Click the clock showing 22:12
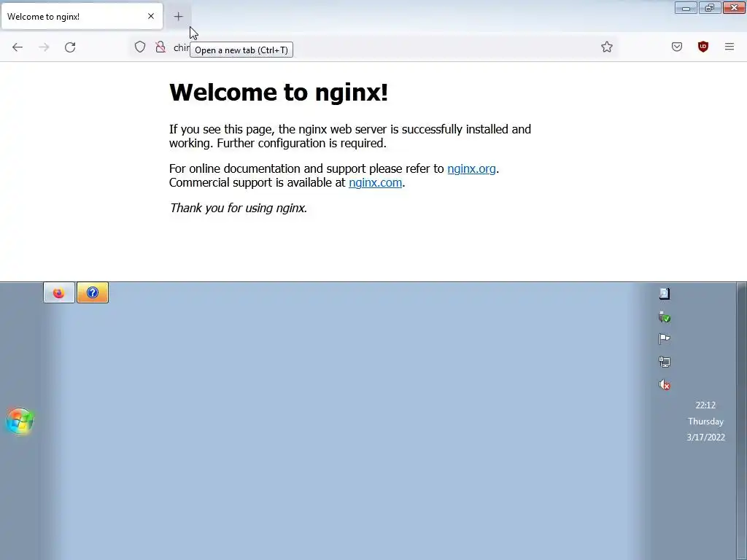Screen dimensions: 747x560 pyautogui.click(x=705, y=405)
